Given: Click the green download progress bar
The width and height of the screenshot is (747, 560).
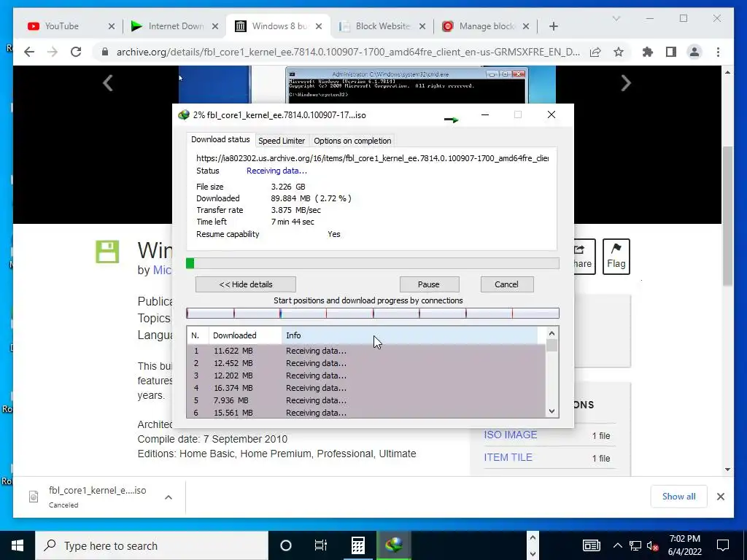Looking at the screenshot, I should [373, 263].
